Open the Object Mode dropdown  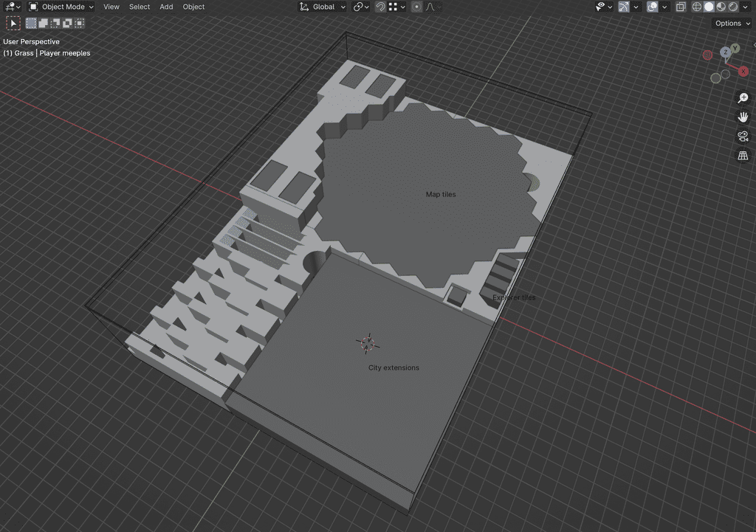(x=61, y=7)
